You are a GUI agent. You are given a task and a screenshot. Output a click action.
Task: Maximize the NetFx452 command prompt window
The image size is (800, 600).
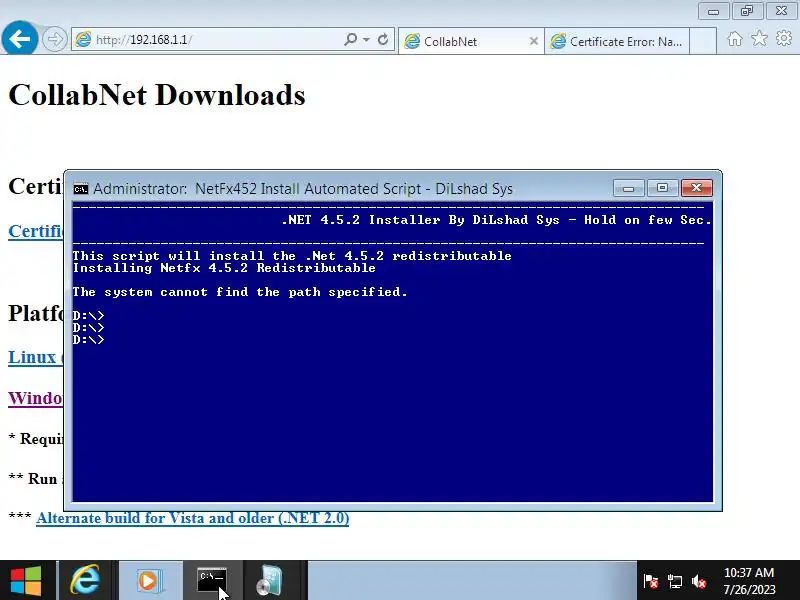click(662, 188)
